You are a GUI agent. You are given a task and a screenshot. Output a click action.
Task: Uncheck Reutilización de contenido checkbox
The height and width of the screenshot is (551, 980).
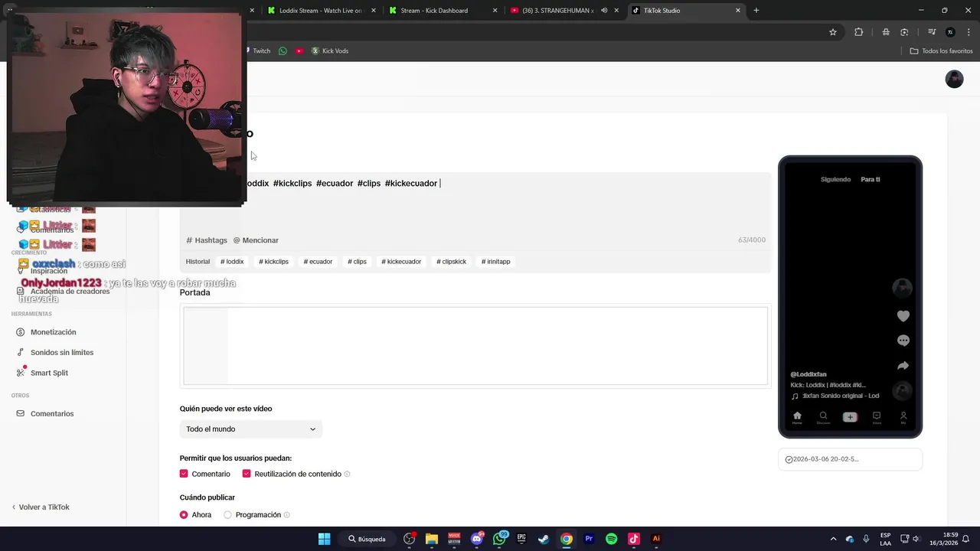click(x=247, y=474)
